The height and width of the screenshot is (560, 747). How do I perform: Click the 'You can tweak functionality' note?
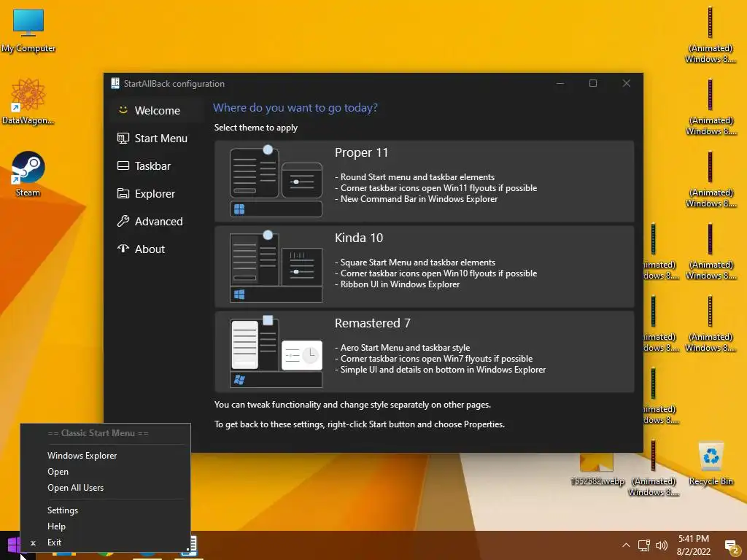[x=352, y=405]
